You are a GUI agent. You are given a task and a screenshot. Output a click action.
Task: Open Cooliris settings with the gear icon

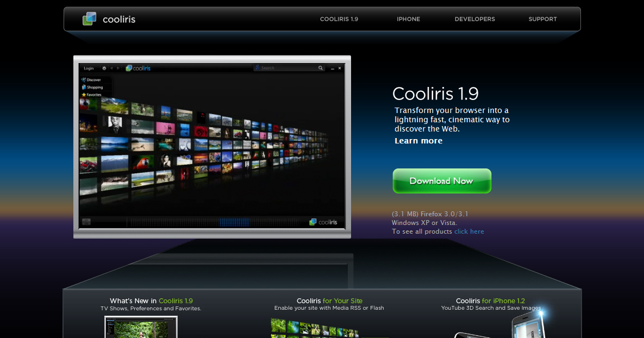104,68
